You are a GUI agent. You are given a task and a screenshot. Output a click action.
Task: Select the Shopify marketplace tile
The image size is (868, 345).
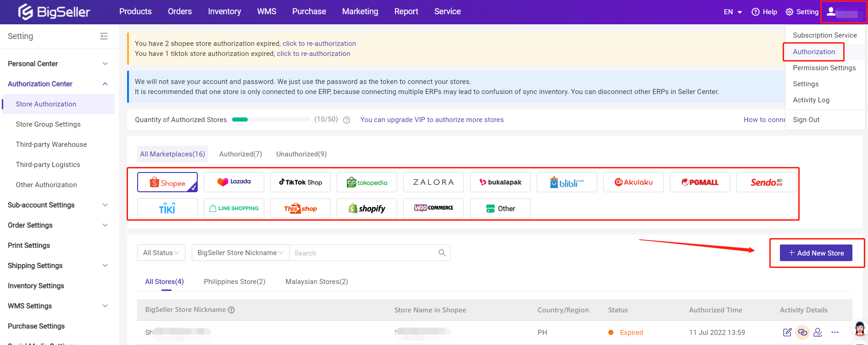pyautogui.click(x=367, y=208)
